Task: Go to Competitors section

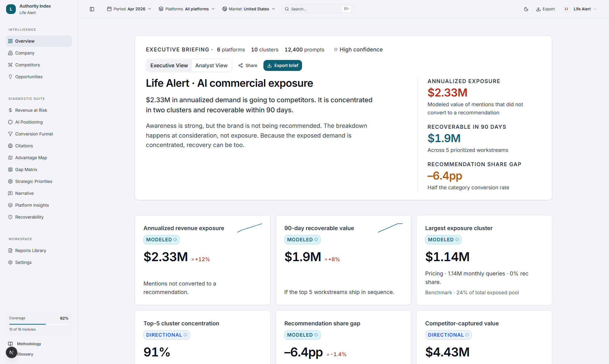Action: (39, 65)
